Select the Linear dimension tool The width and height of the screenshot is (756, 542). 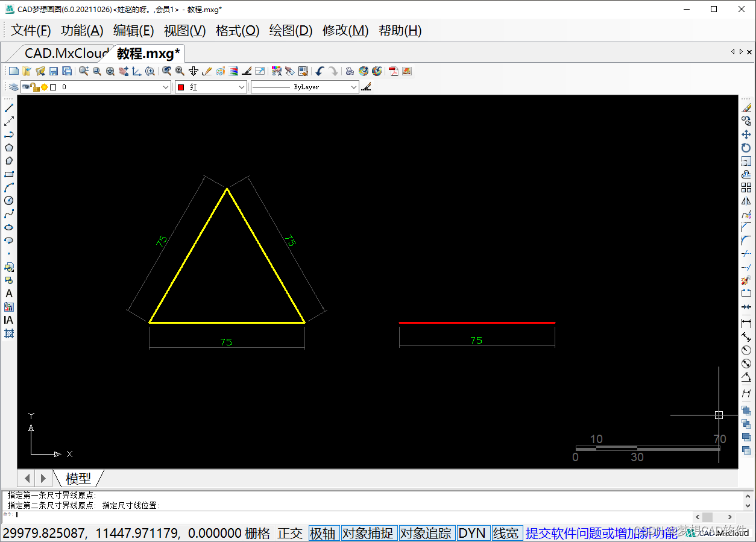point(746,323)
